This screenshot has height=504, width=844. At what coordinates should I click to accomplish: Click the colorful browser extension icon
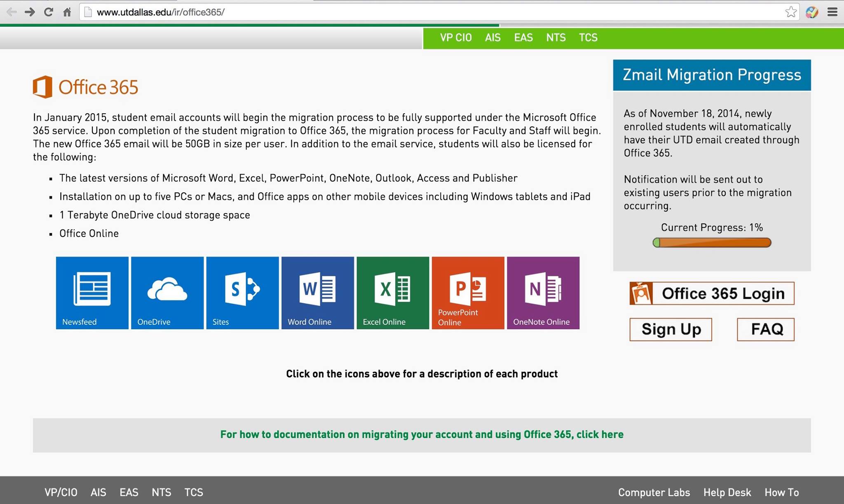coord(812,12)
